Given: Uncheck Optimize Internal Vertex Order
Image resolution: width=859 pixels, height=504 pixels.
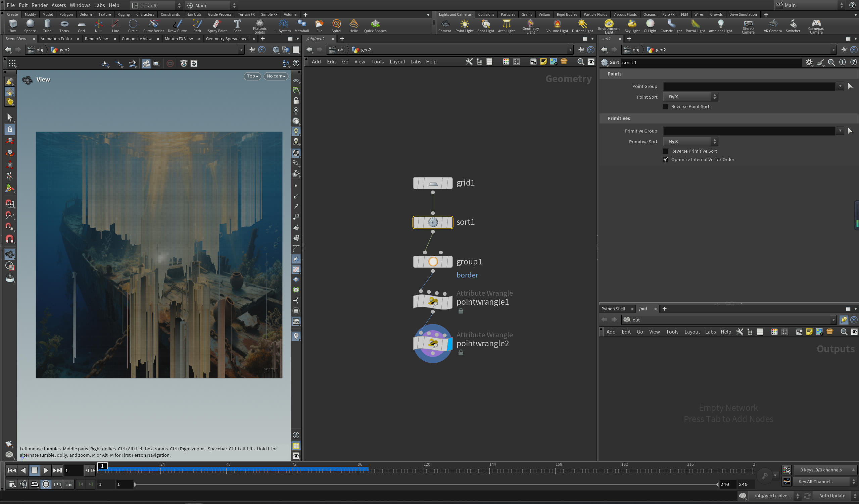Looking at the screenshot, I should (x=665, y=159).
